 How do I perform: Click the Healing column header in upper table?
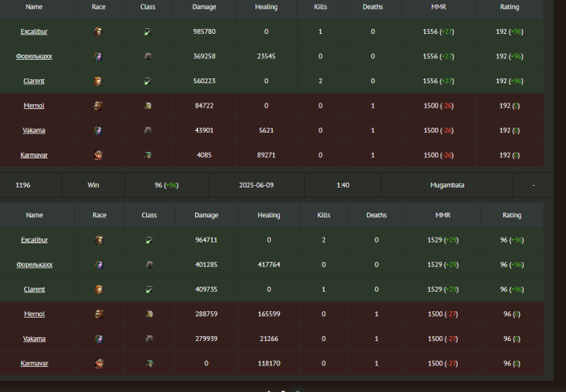point(266,6)
